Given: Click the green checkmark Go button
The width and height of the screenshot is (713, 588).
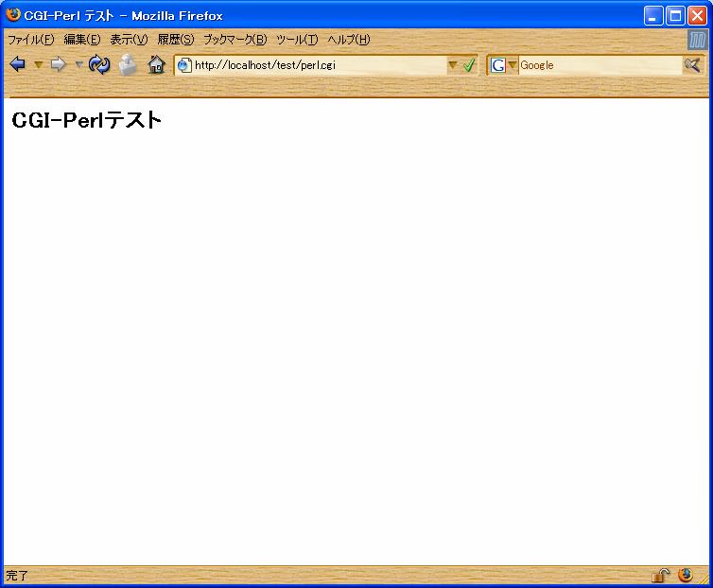Looking at the screenshot, I should (469, 65).
